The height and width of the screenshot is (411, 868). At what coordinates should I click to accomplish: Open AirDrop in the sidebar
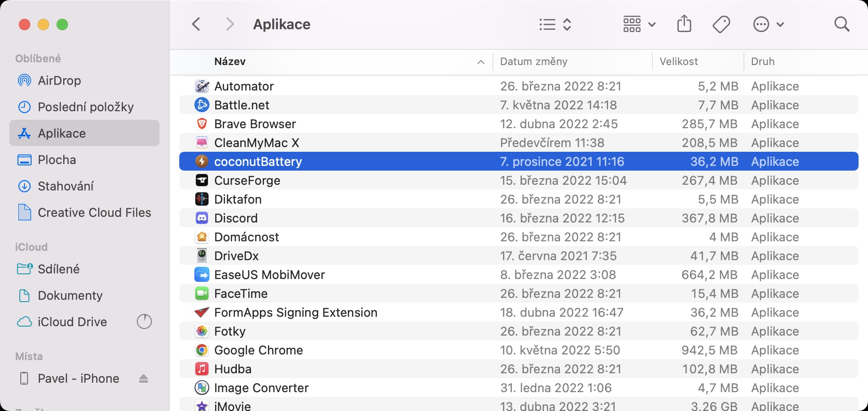[x=59, y=81]
